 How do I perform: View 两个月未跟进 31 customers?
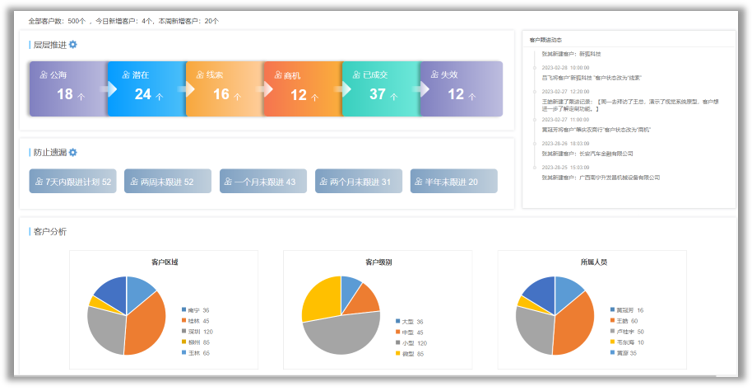(358, 181)
